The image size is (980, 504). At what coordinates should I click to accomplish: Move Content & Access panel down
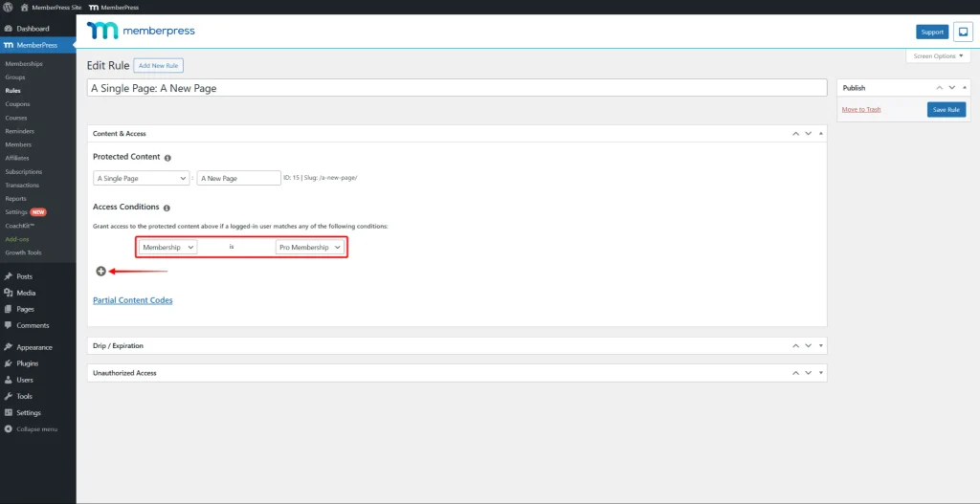point(808,134)
